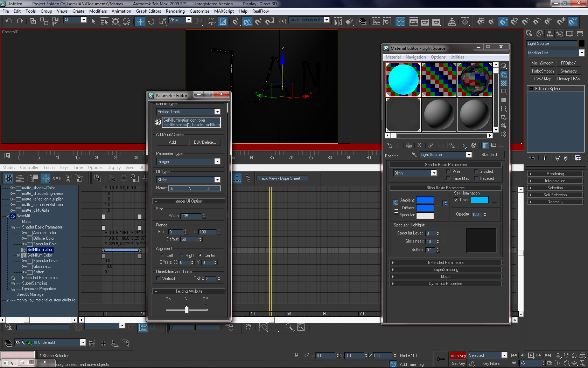This screenshot has width=588, height=368.
Task: Uncheck the Self-Illumination Color checkbox
Action: [x=456, y=200]
